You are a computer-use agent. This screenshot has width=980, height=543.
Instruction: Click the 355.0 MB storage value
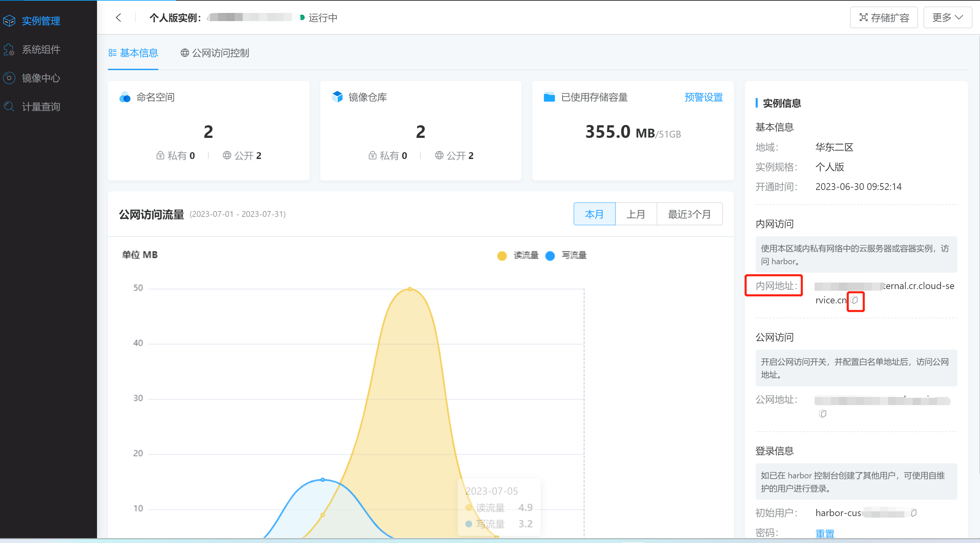tap(620, 132)
